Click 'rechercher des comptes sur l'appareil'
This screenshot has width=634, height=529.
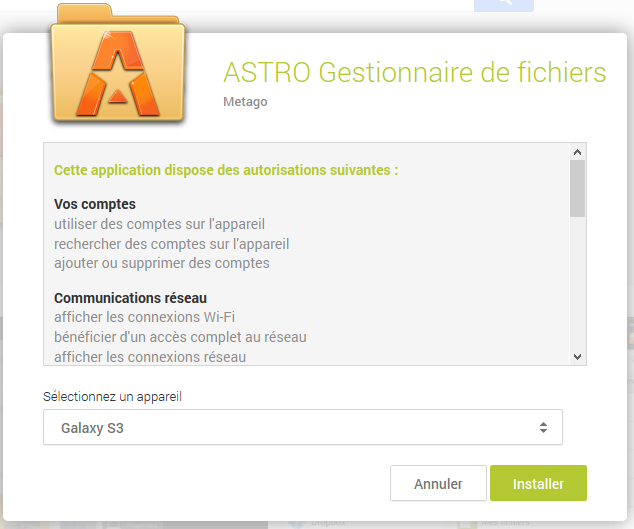171,244
